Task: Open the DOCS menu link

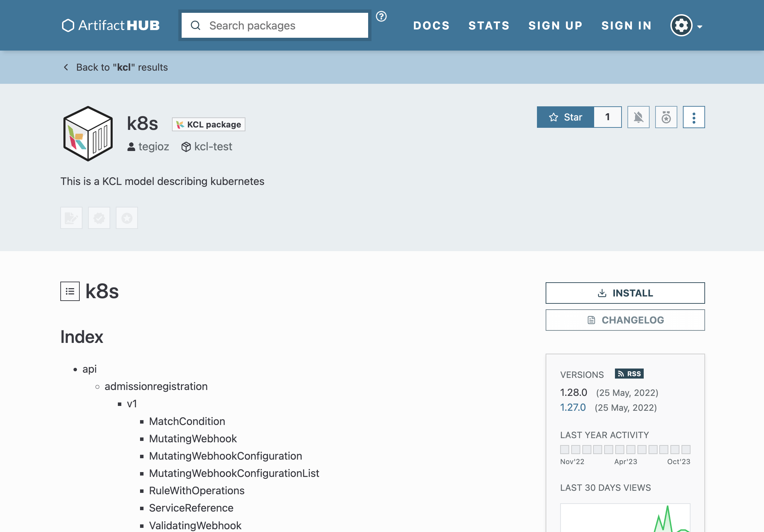Action: [x=431, y=25]
